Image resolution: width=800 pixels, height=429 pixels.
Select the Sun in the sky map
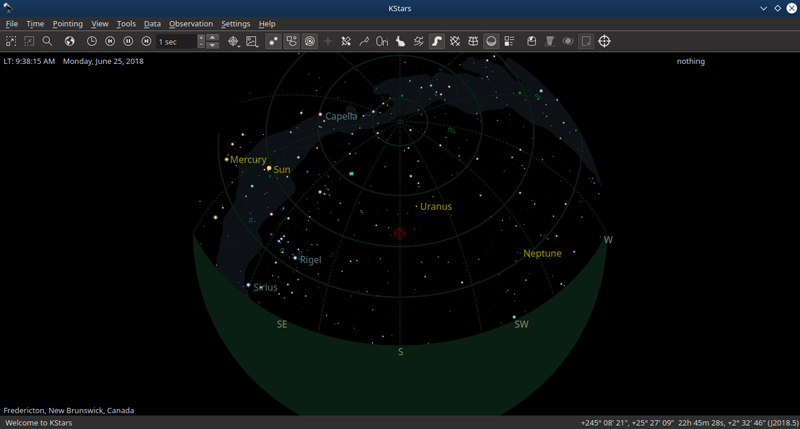269,169
